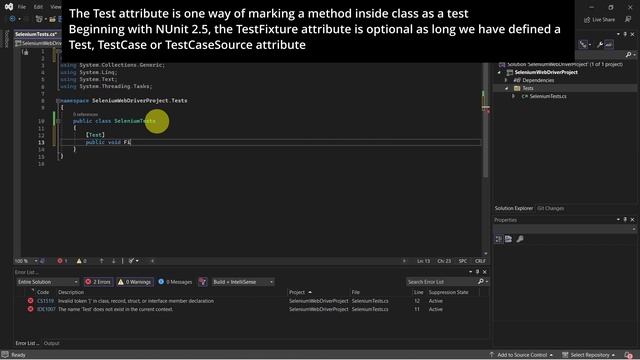Toggle Solution Explorer preview selected items
This screenshot has height=360, width=640.
609,44
